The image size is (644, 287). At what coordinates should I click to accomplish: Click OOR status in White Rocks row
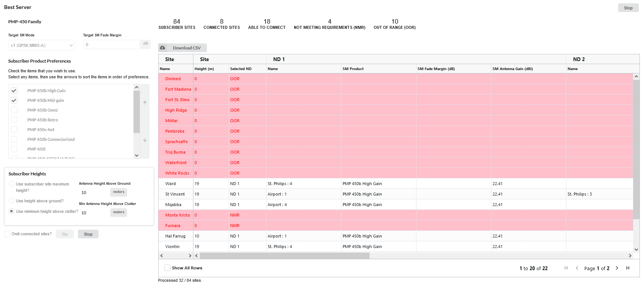coord(235,173)
